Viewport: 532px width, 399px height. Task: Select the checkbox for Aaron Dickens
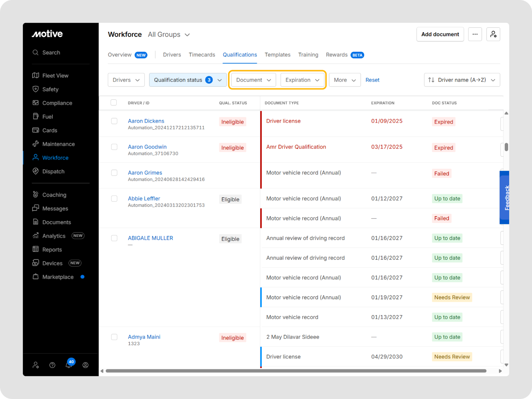[114, 121]
